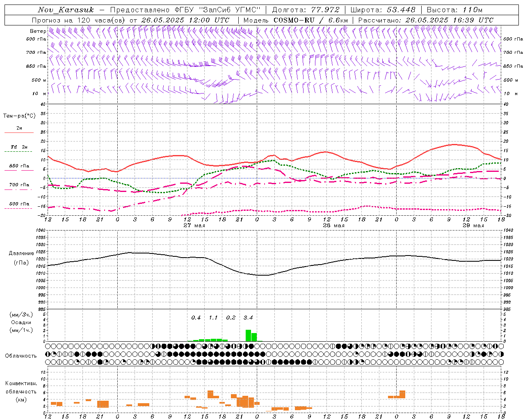525x420 pixels.
Task: Click the dash-dot line sample under '700 гПа' legend
Action: [x=19, y=190]
